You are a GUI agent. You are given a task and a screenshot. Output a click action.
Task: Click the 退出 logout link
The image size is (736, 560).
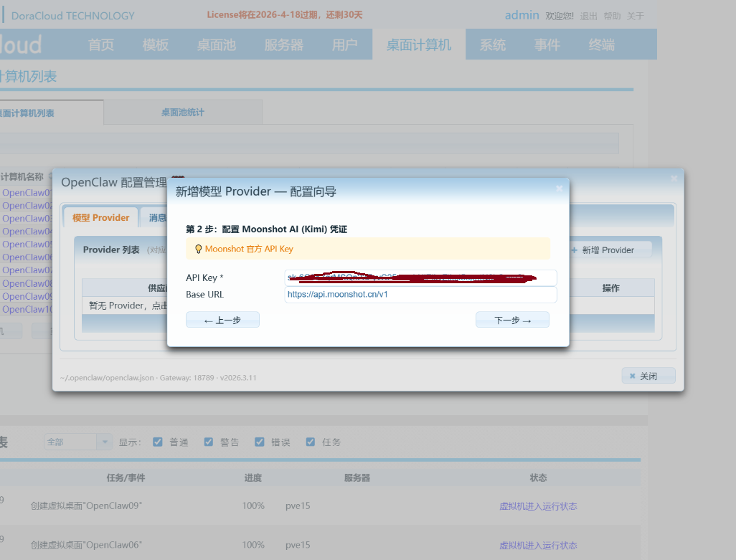pos(589,16)
